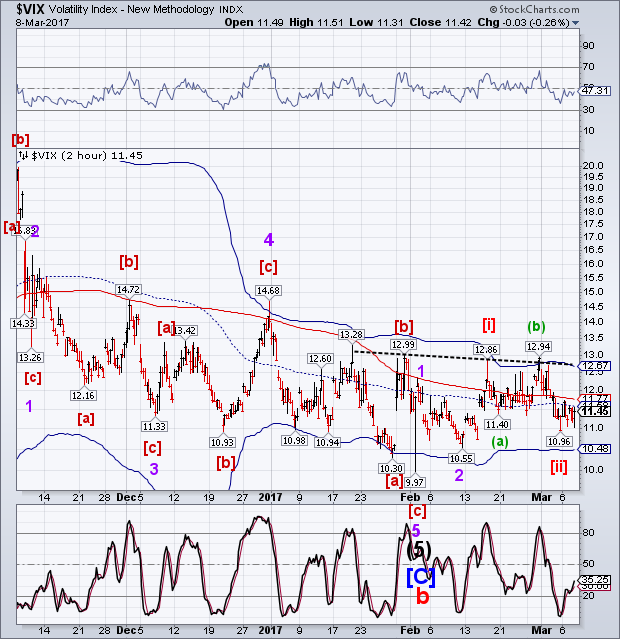Viewport: 620px width, 639px height.
Task: Click the 12.86 price label
Action: (486, 349)
